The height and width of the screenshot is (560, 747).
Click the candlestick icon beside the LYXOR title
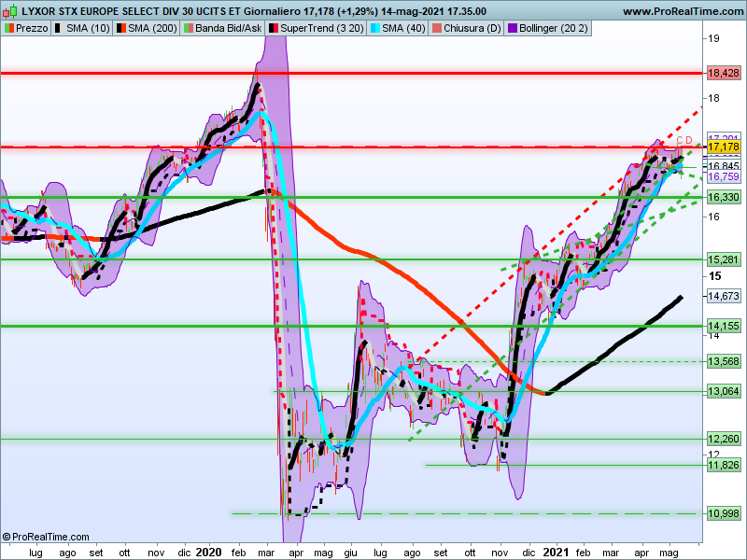pyautogui.click(x=9, y=10)
